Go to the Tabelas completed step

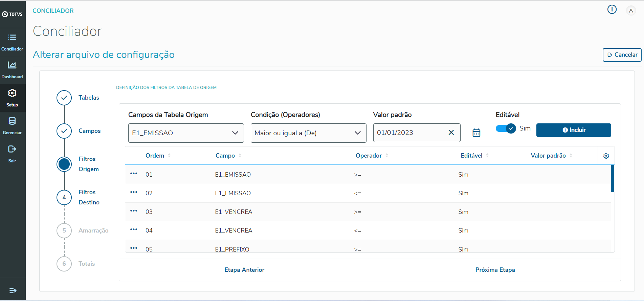(64, 98)
